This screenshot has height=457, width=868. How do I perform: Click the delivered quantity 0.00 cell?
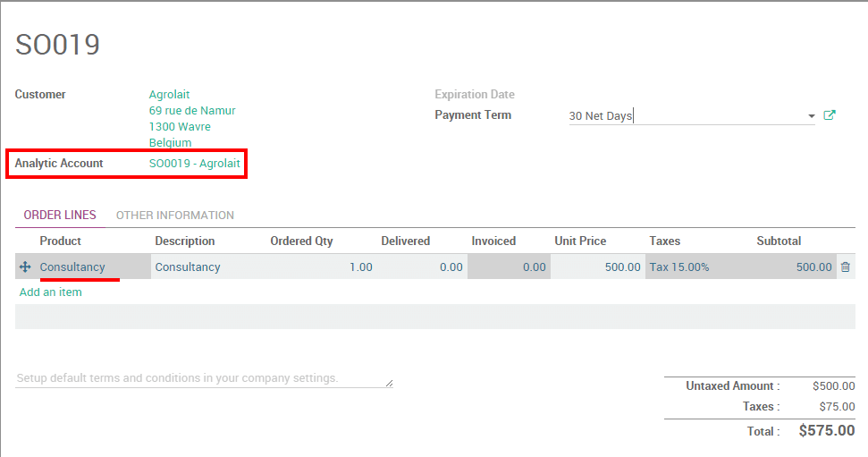(x=422, y=267)
